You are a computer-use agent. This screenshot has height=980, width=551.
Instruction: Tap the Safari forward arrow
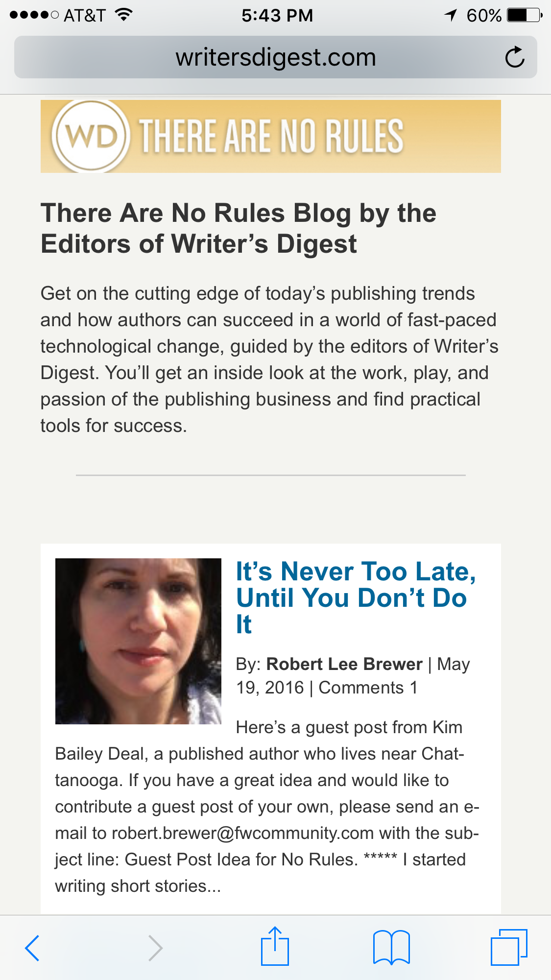155,948
